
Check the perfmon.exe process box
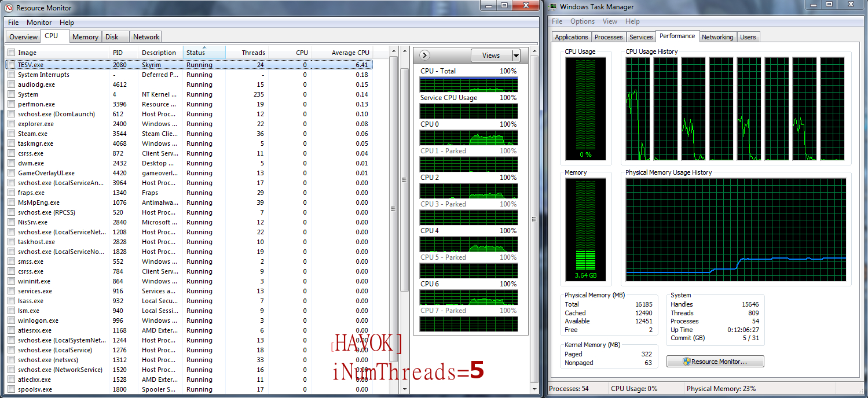(11, 104)
